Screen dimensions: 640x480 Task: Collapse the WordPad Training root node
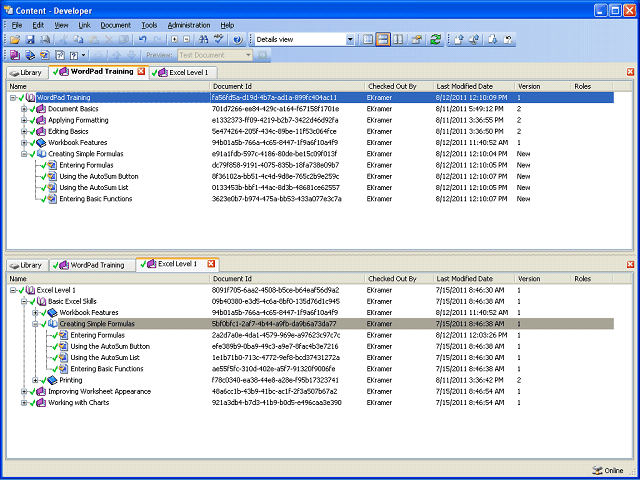click(x=13, y=98)
